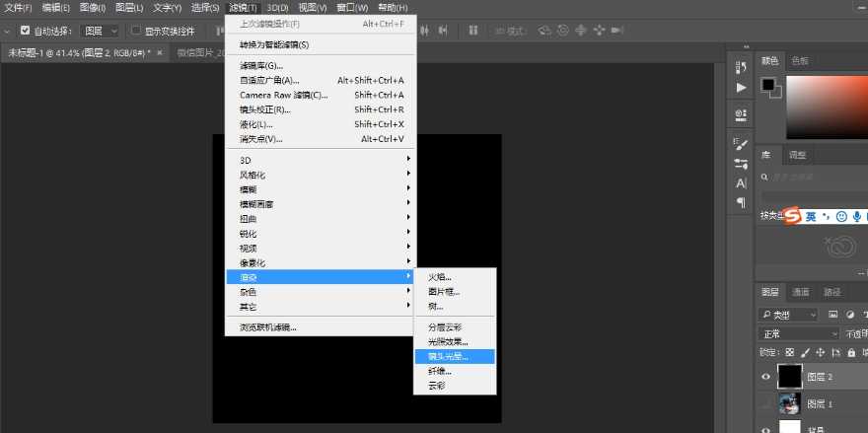Open the 正常 blend mode dropdown
Viewport: 868px width, 433px height.
tap(799, 333)
